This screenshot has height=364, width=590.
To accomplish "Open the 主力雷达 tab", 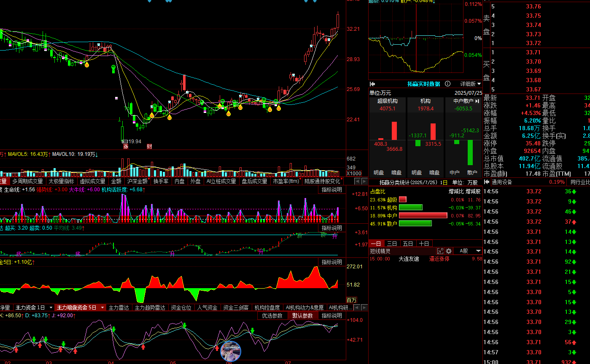I will [x=119, y=308].
